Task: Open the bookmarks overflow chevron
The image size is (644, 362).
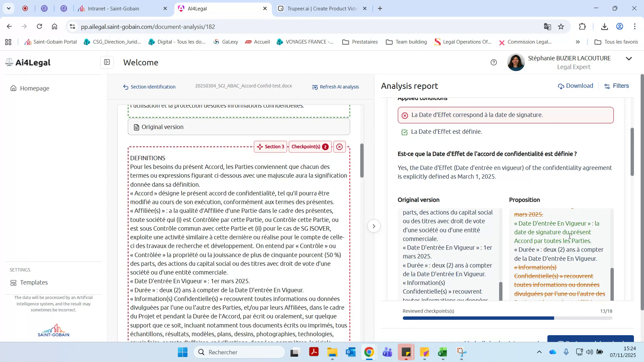Action: pyautogui.click(x=578, y=42)
